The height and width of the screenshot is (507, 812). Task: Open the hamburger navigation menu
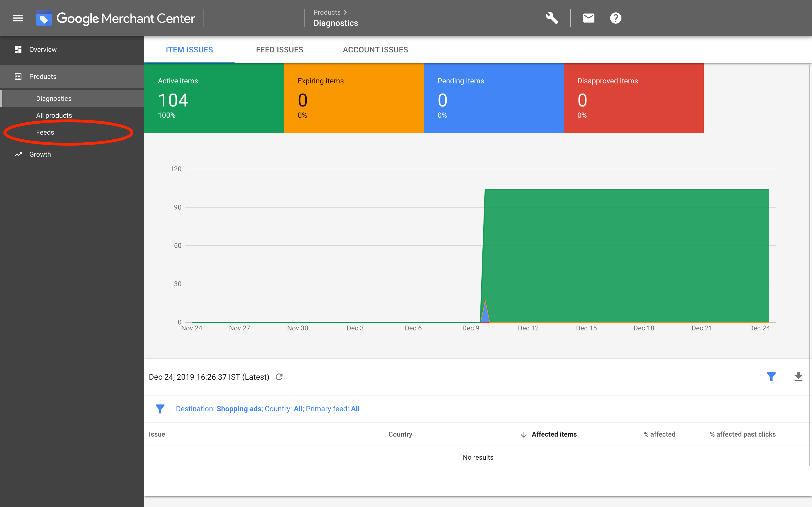[18, 18]
